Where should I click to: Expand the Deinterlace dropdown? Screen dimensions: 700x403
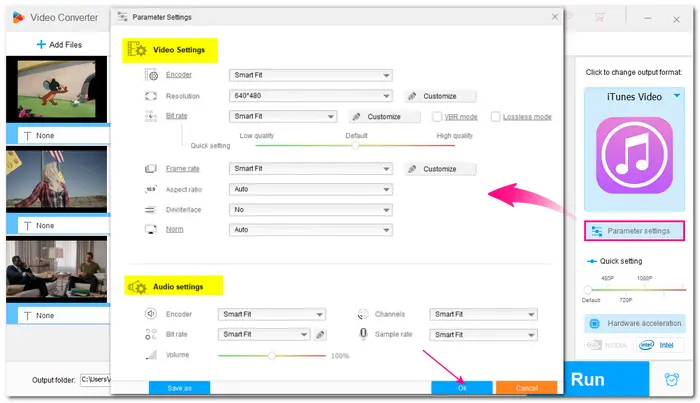tap(310, 210)
